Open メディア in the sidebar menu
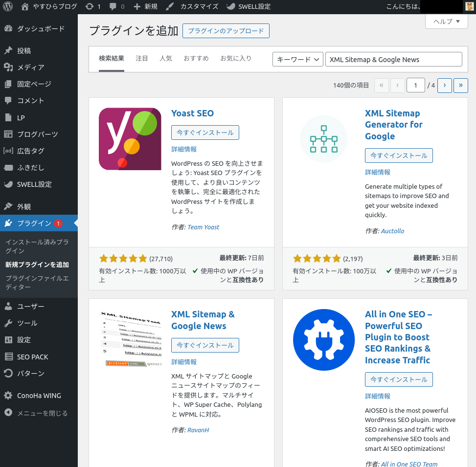Viewport: 476px width, 467px height. 30,67
